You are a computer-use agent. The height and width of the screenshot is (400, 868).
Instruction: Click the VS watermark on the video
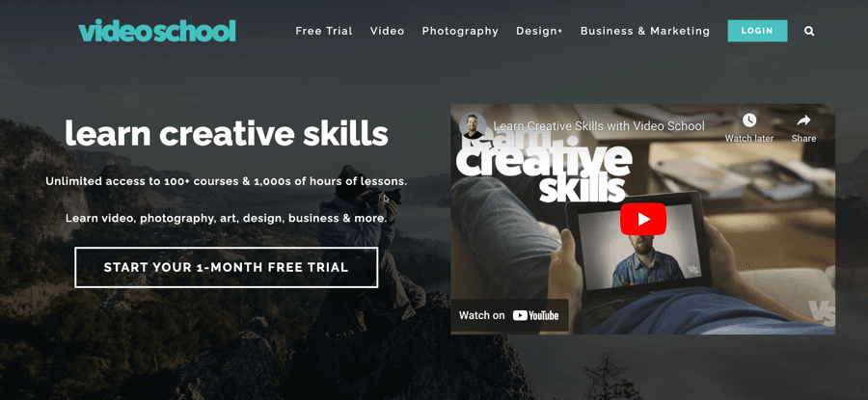pos(821,312)
